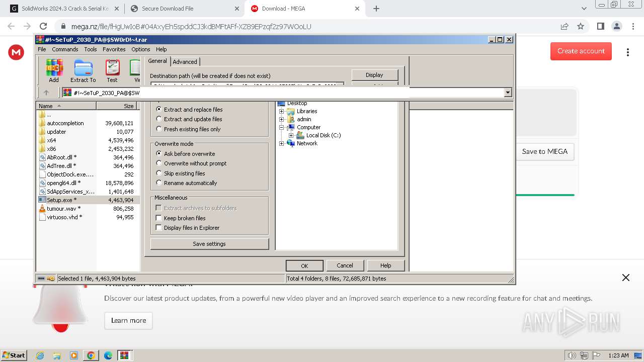
Task: Click Cancel in extraction dialog
Action: pos(345,265)
